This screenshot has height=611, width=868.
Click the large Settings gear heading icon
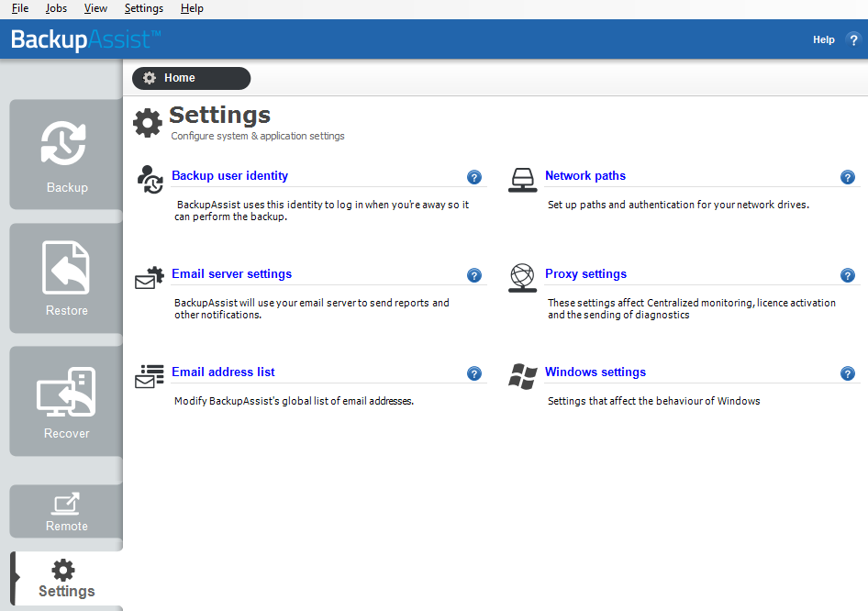pyautogui.click(x=148, y=122)
